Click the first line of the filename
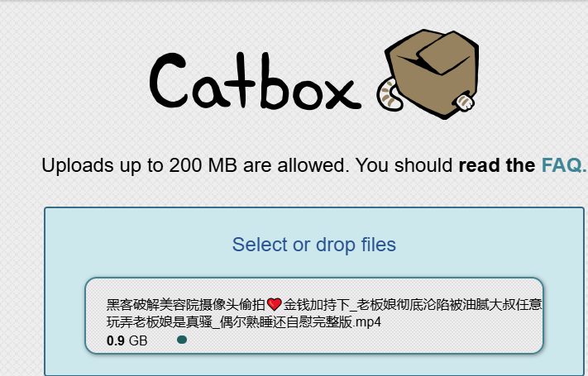This screenshot has width=588, height=376. [324, 304]
